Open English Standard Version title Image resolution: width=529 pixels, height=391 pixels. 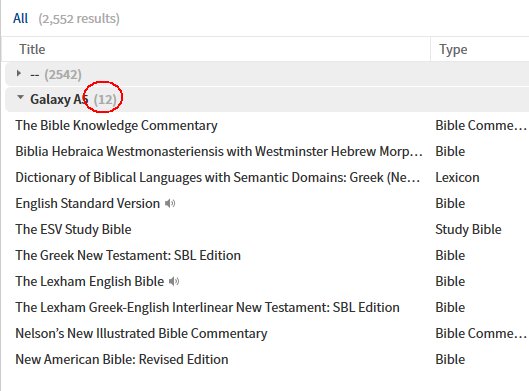88,203
